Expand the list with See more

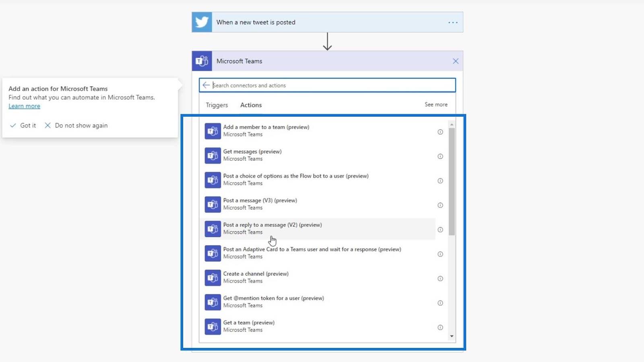pos(436,105)
